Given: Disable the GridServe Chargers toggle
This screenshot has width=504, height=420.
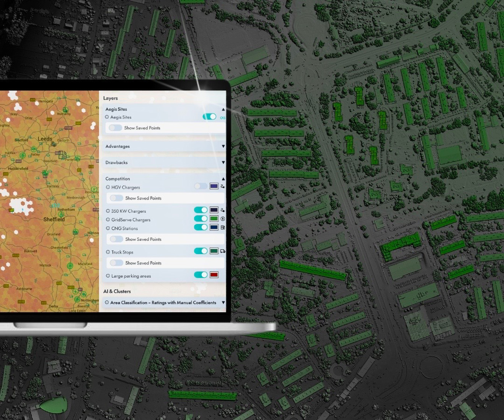Looking at the screenshot, I should [x=200, y=218].
